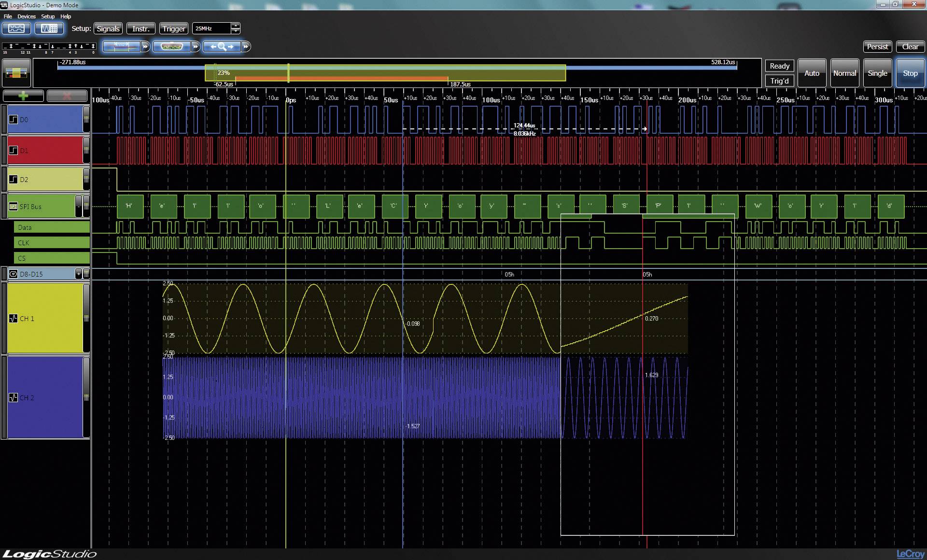The image size is (927, 560).
Task: Switch acquisition to Single mode
Action: (x=877, y=73)
